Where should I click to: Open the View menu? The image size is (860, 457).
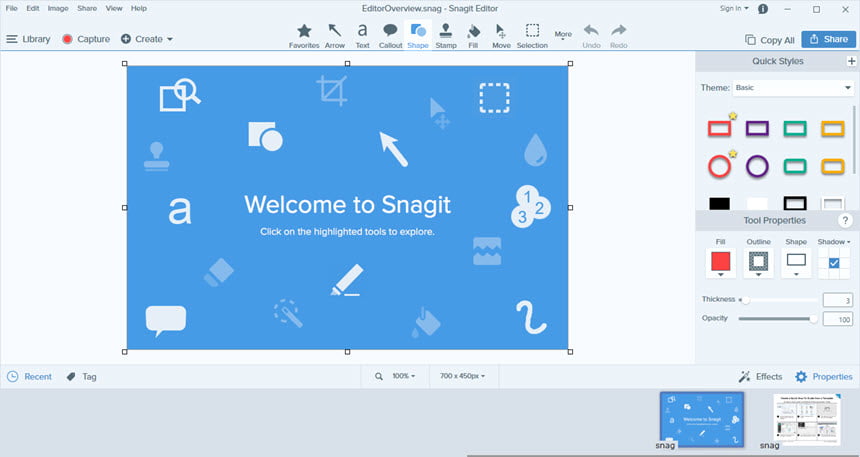114,8
